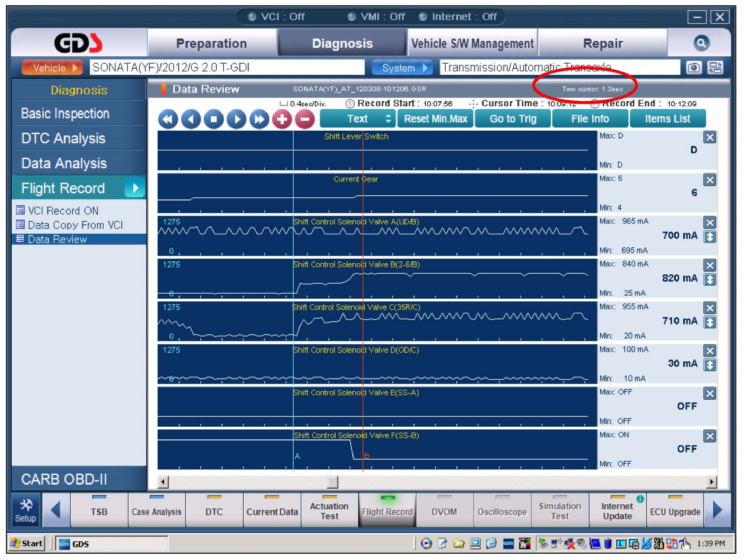Click the horizontal timeline scrollbar thumb
Viewport: 749px width, 560px height.
click(332, 482)
